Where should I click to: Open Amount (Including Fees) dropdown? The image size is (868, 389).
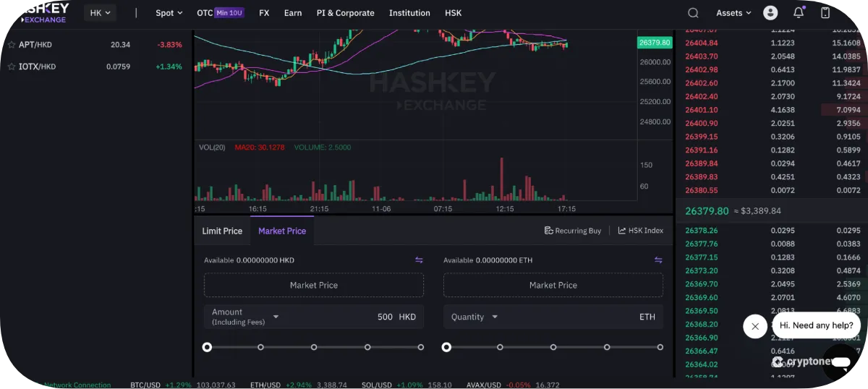point(276,317)
